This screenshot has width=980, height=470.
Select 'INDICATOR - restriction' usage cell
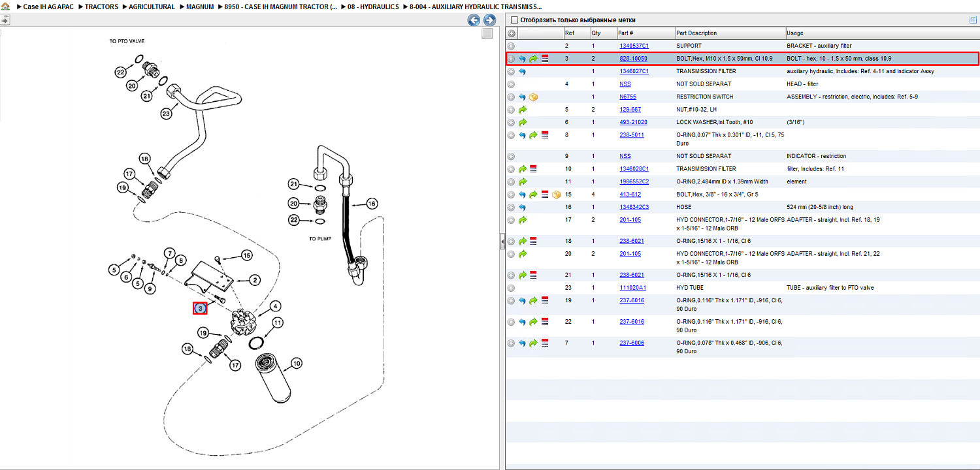pos(816,156)
